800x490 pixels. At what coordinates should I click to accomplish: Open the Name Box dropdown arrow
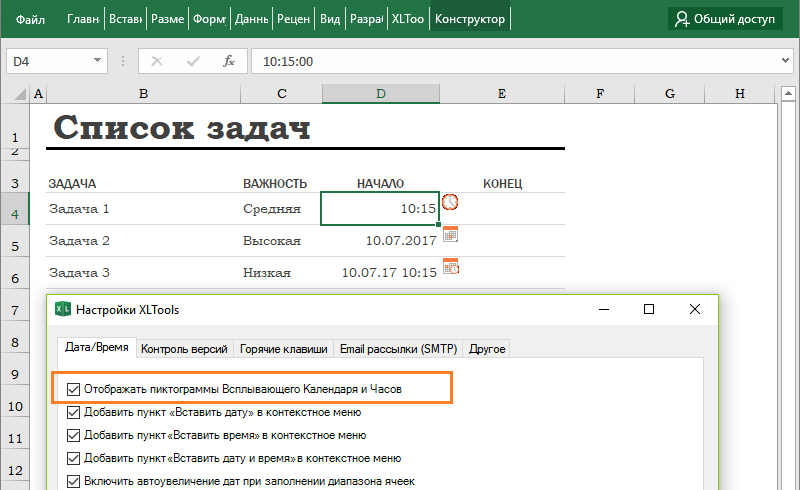pos(97,61)
